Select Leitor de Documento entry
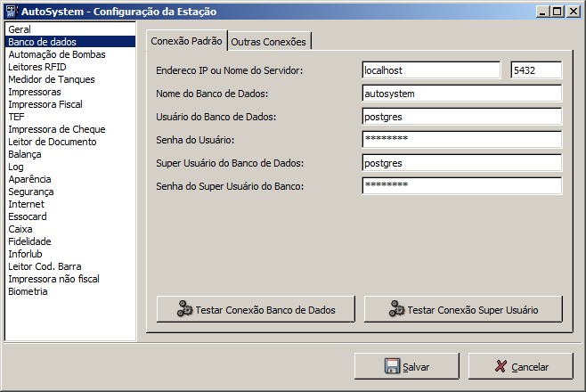 pos(70,142)
